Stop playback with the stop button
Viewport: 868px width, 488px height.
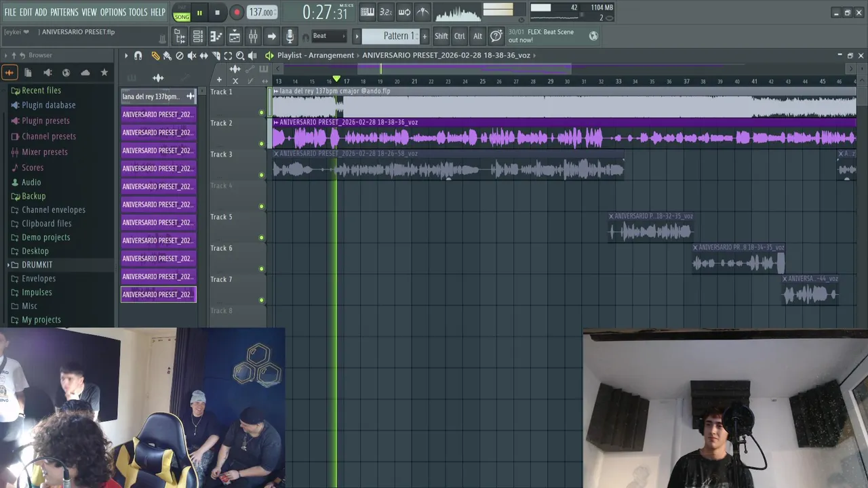point(217,12)
